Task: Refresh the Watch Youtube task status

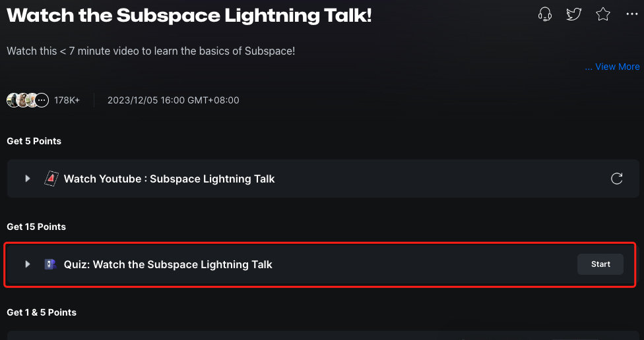Action: 616,179
